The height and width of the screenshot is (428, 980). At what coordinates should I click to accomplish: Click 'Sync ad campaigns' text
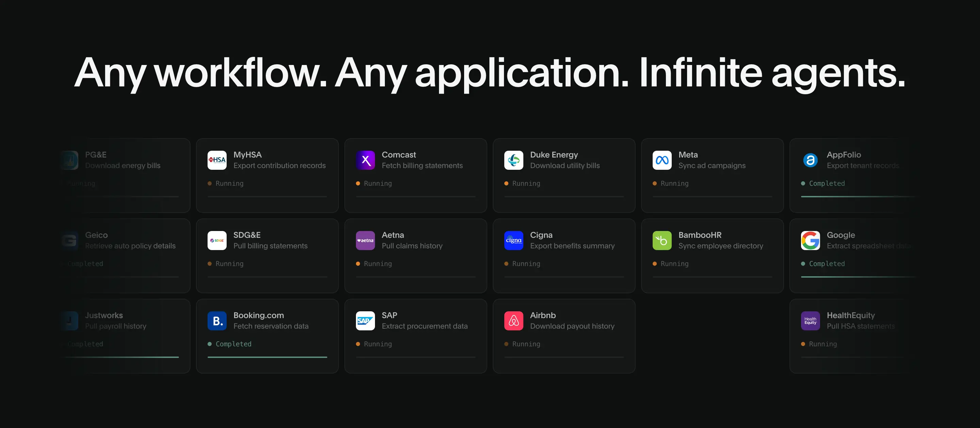[712, 165]
